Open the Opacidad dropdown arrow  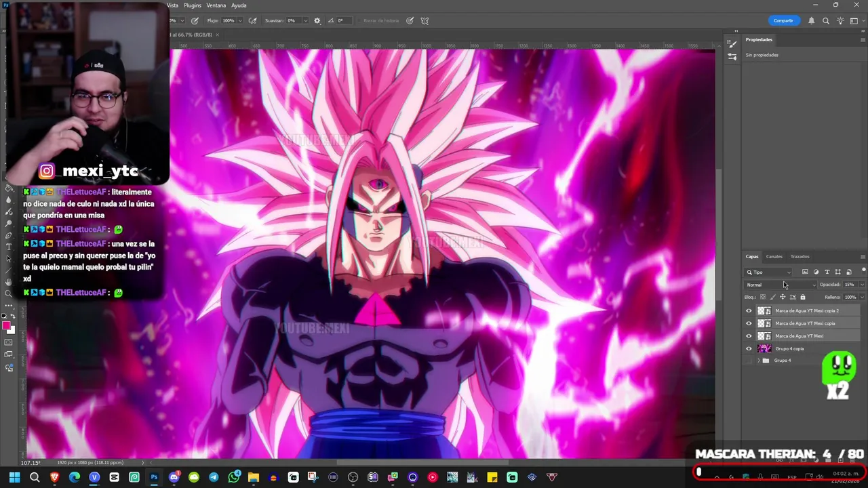coord(861,285)
